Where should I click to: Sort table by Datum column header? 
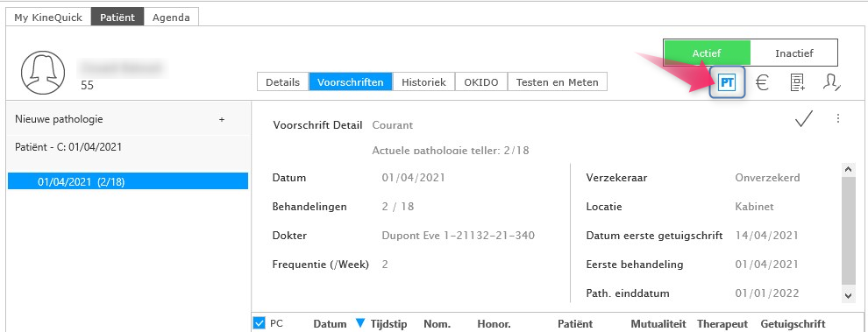tap(330, 324)
